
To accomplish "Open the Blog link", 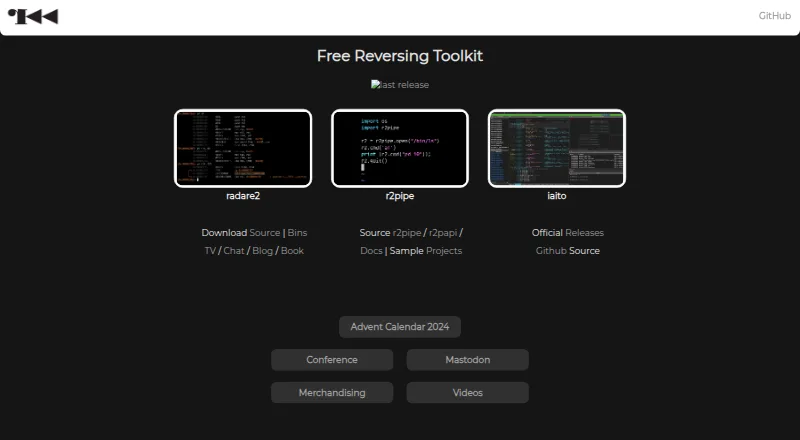I will (262, 251).
